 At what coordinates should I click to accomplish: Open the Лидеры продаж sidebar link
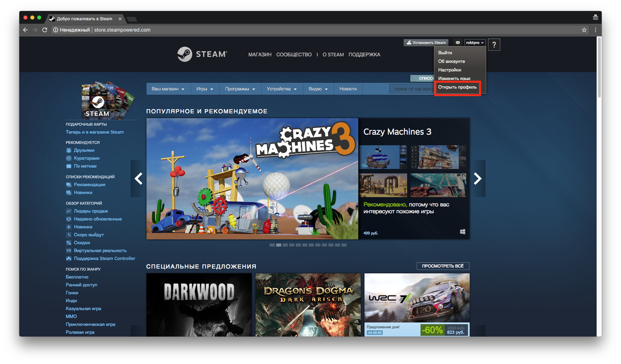91,211
